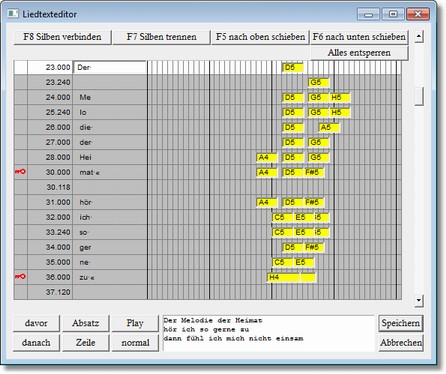
Task: Click the H5 note block in row 24.000
Action: pos(340,97)
